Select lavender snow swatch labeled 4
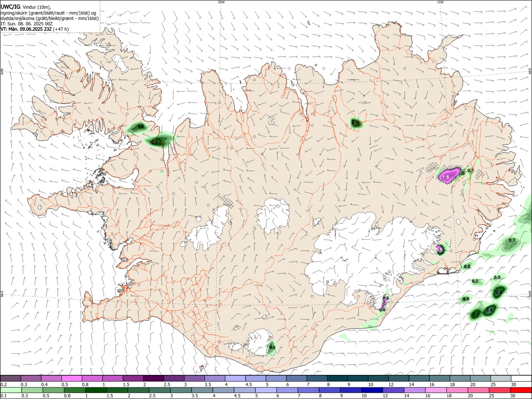Screen dimensions: 532x399 click(x=235, y=378)
